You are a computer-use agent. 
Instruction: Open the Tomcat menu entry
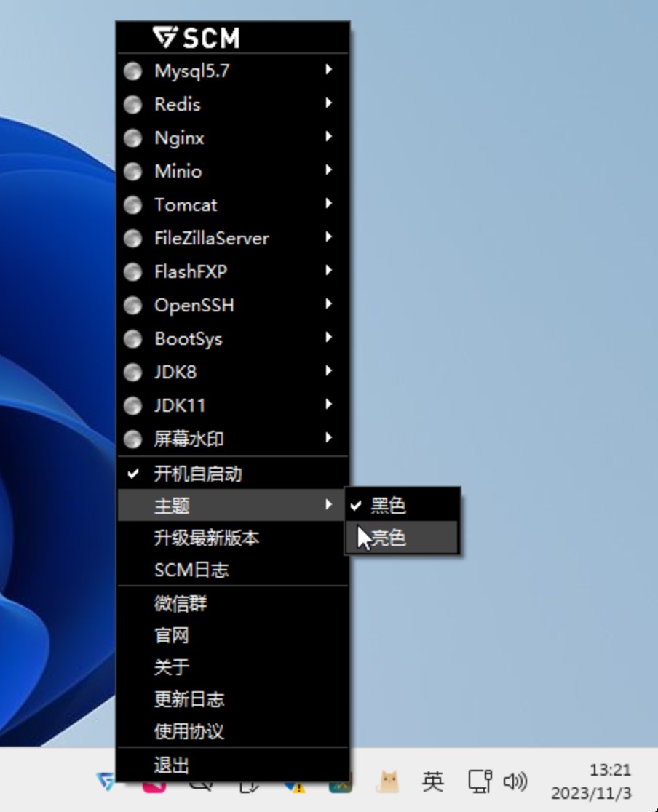pyautogui.click(x=233, y=205)
